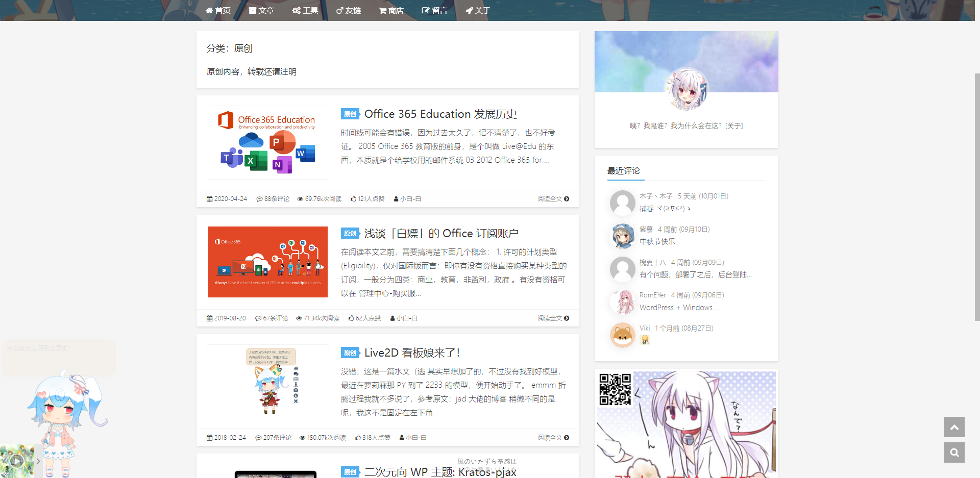Click the music player play button
This screenshot has height=478, width=980.
17,461
